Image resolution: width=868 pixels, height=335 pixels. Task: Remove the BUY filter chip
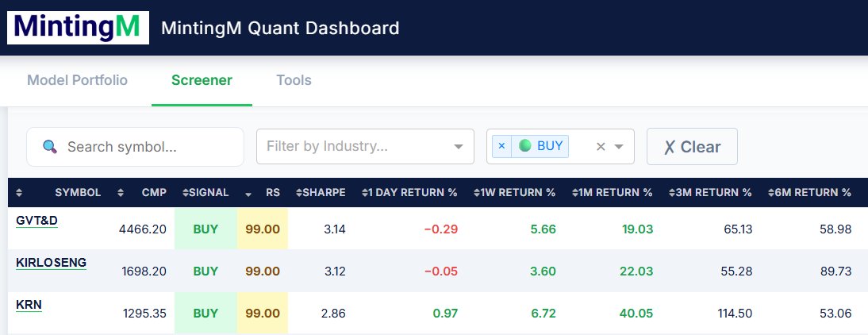pos(501,146)
